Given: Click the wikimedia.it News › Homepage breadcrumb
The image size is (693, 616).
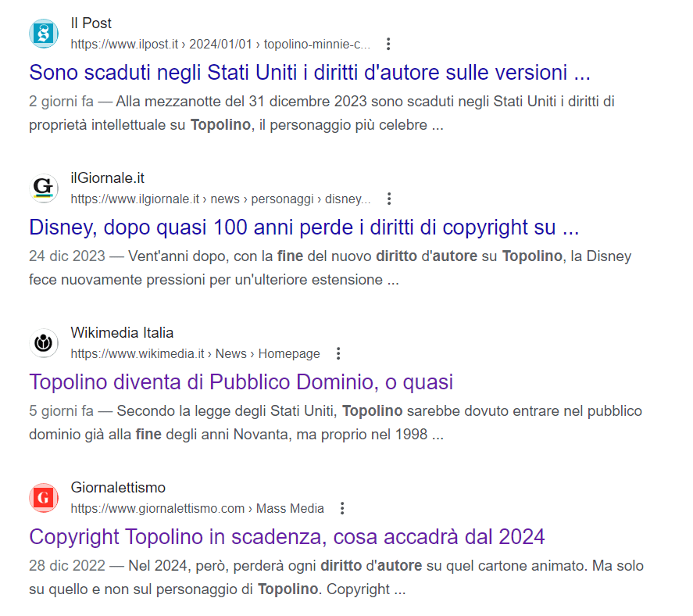Looking at the screenshot, I should [x=195, y=354].
